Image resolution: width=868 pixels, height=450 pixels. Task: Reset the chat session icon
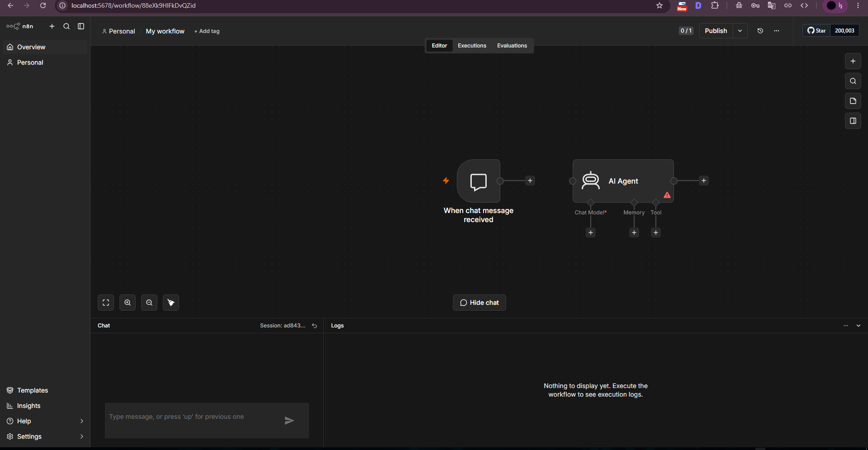click(314, 326)
